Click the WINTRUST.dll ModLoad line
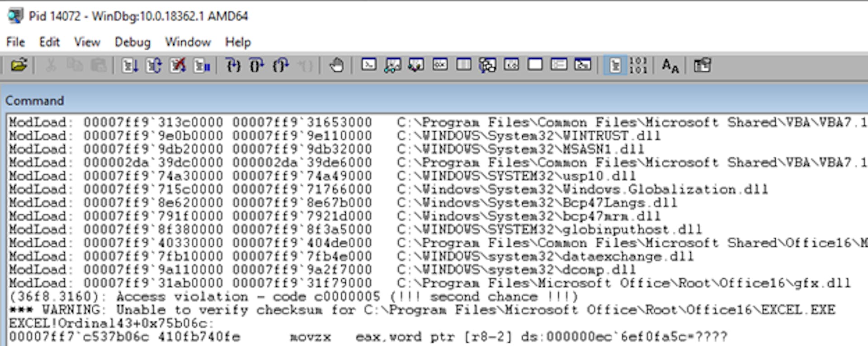Screen dimensions: 868x346 pos(335,136)
